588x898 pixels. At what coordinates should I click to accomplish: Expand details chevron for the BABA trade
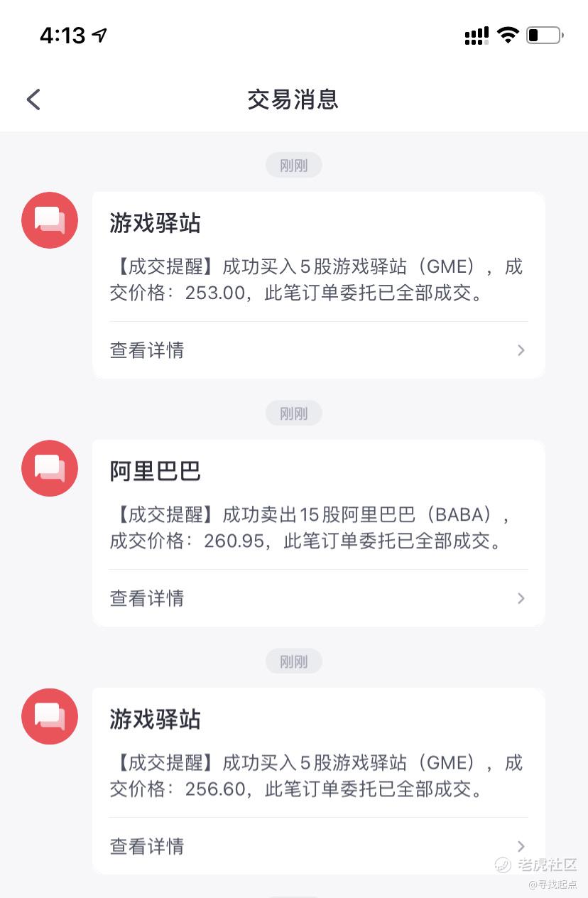[521, 598]
